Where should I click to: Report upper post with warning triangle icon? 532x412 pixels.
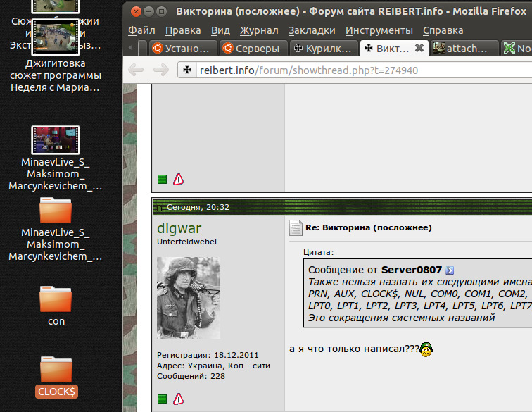[179, 180]
